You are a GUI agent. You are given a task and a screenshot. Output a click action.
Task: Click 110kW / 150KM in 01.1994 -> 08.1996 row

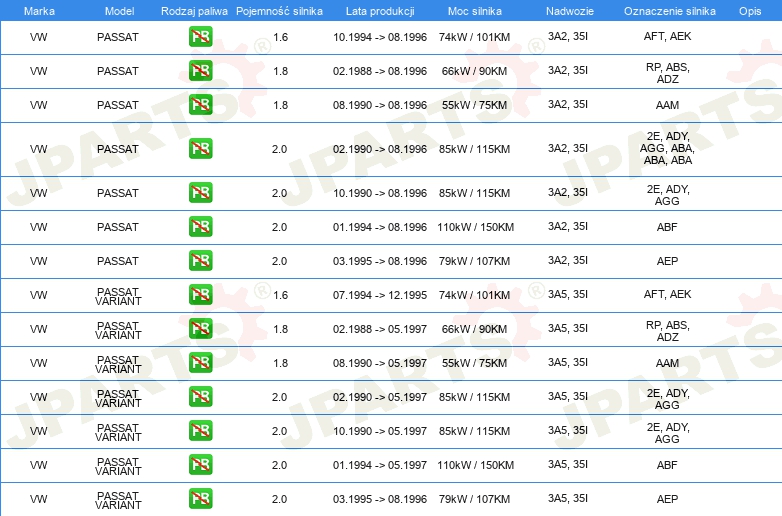475,227
